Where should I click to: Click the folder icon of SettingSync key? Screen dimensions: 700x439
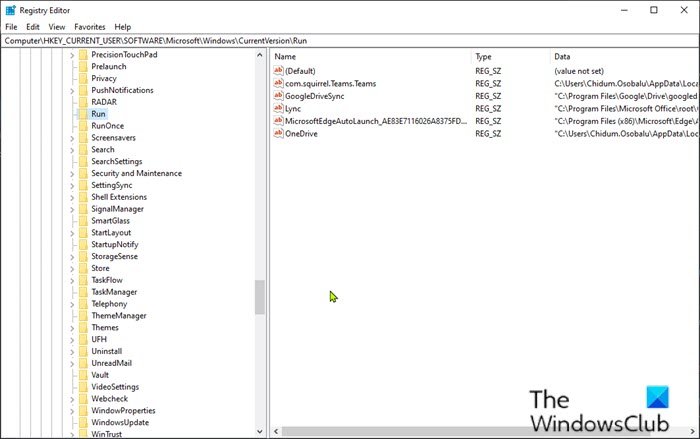click(x=83, y=185)
